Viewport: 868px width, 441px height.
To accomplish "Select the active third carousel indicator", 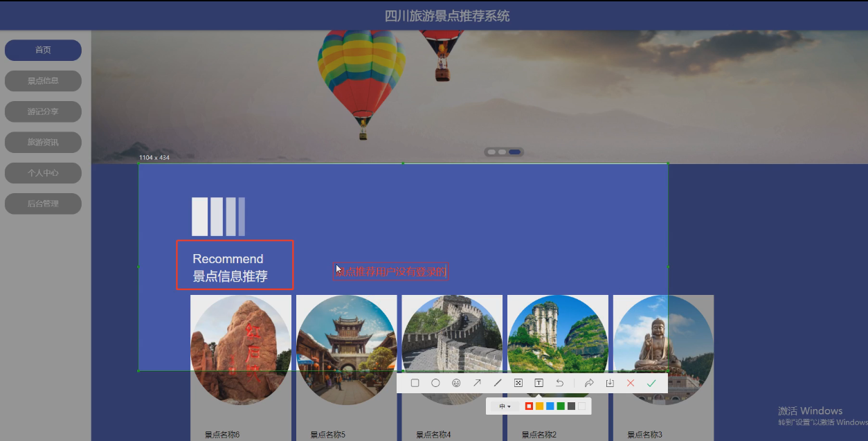I will click(514, 152).
